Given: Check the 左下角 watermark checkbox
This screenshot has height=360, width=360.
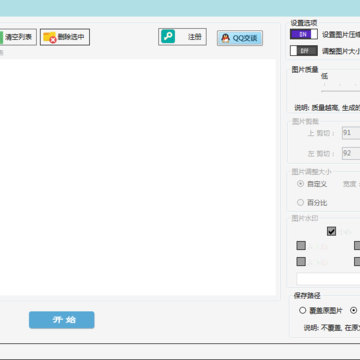Looking at the screenshot, I should pyautogui.click(x=301, y=261).
